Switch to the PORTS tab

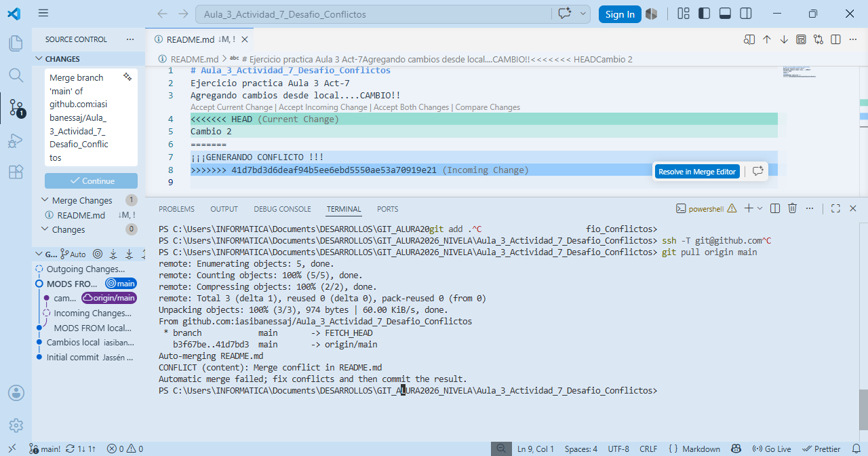388,209
